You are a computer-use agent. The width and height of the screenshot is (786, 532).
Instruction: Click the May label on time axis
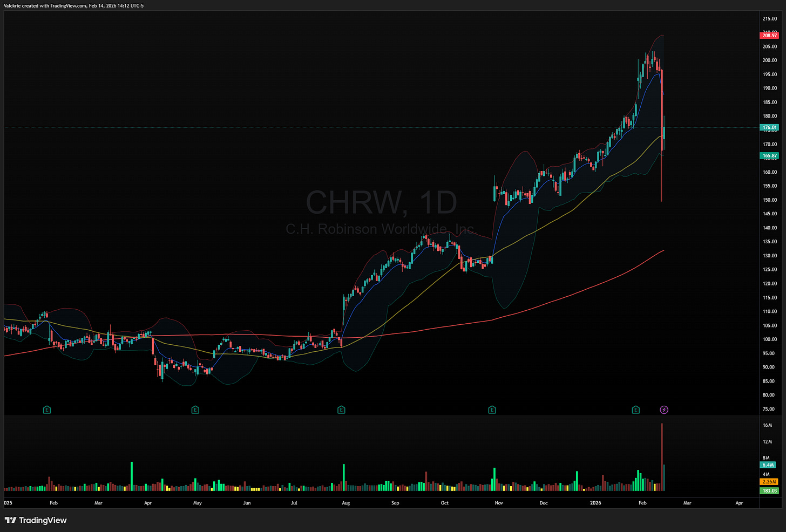[x=198, y=503]
